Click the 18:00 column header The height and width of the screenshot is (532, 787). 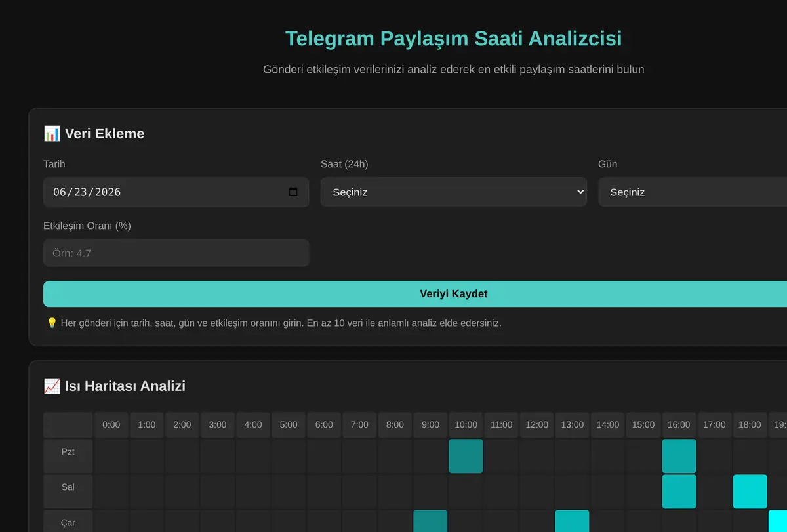click(x=750, y=425)
